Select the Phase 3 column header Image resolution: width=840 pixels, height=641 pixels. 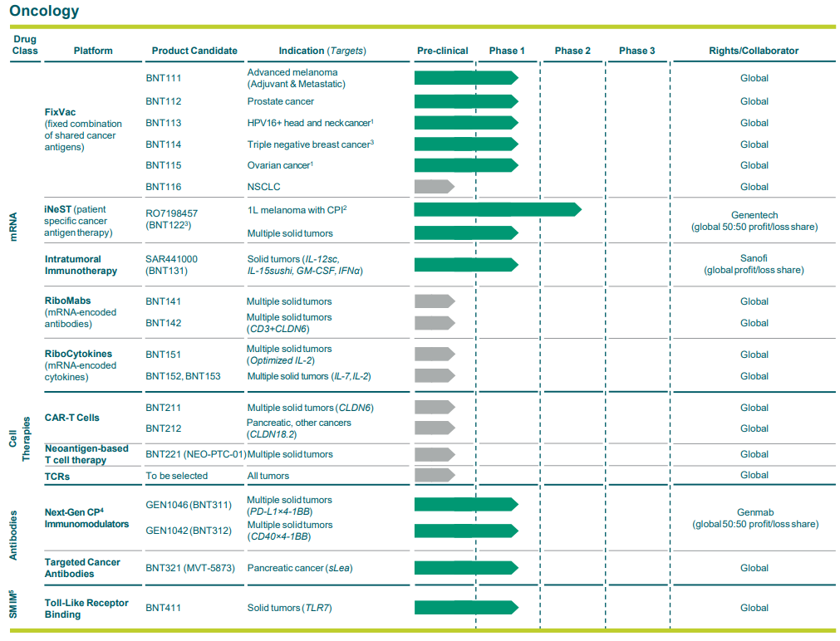pos(637,51)
